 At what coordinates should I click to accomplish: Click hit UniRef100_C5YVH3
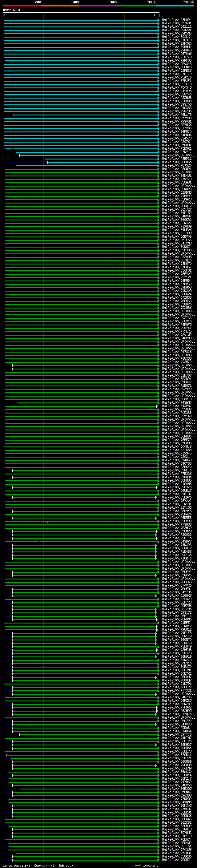point(176,118)
